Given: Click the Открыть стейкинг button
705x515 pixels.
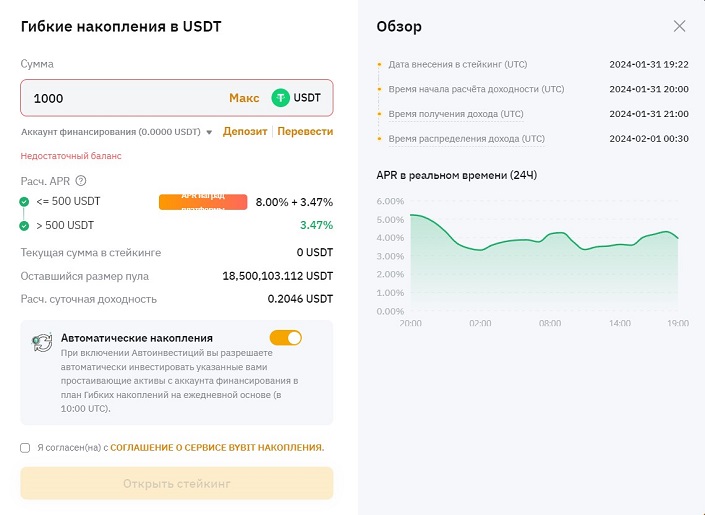Looking at the screenshot, I should [177, 484].
